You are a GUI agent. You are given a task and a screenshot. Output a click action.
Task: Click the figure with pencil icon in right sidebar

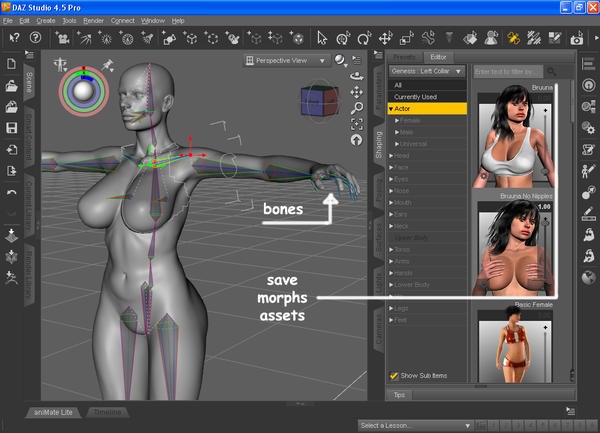[x=589, y=171]
